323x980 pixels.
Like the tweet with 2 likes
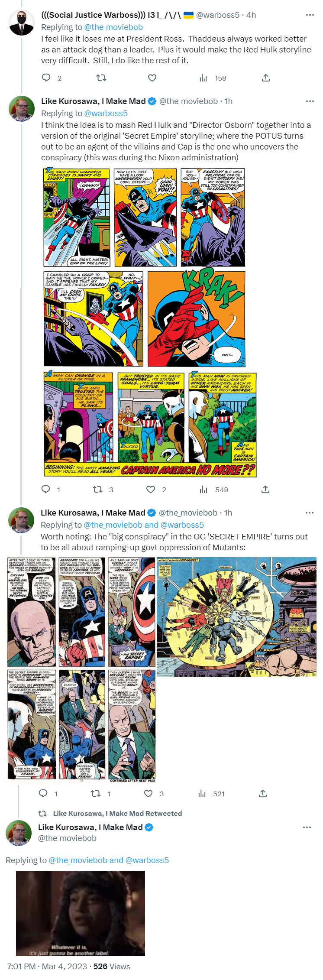(151, 490)
